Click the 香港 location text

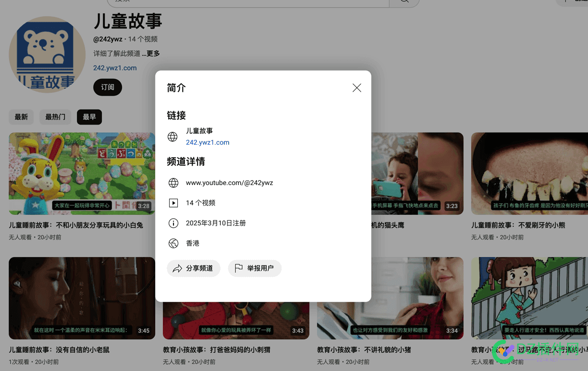click(x=193, y=243)
